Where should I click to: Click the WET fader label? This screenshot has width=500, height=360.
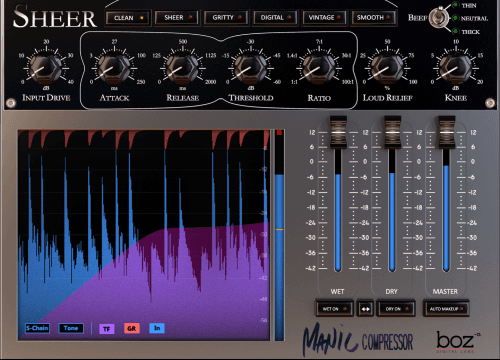[337, 291]
